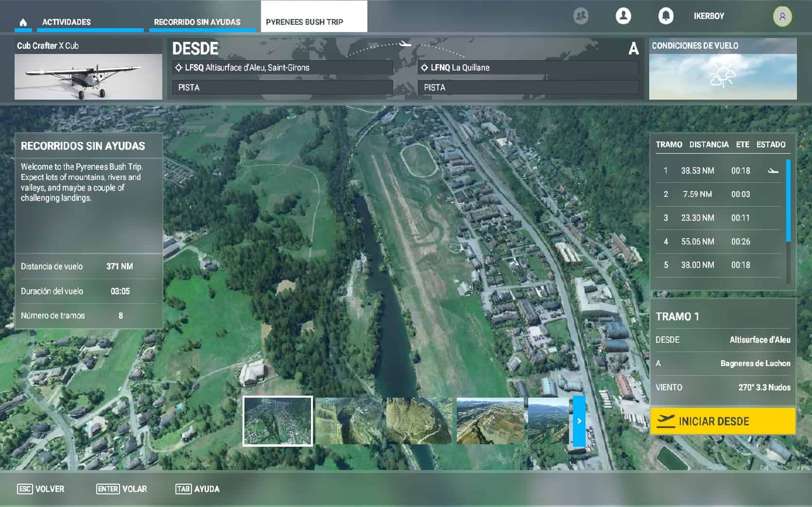Select the Cub Crafter X Cub aircraft image
Viewport: 812px width, 507px height.
point(88,77)
